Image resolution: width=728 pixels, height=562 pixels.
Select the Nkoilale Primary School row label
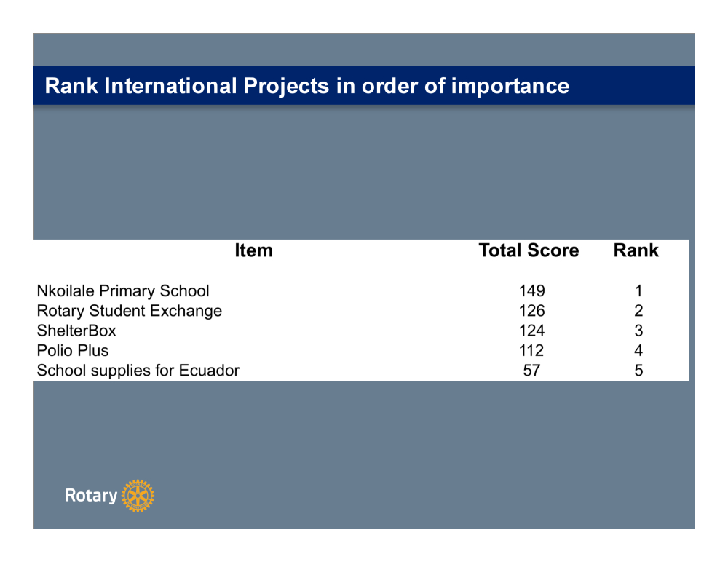(123, 291)
